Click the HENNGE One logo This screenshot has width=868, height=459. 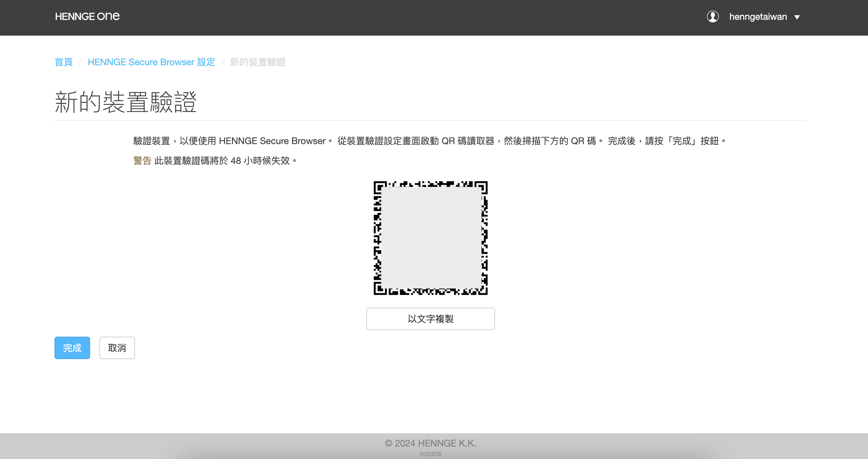pos(87,16)
